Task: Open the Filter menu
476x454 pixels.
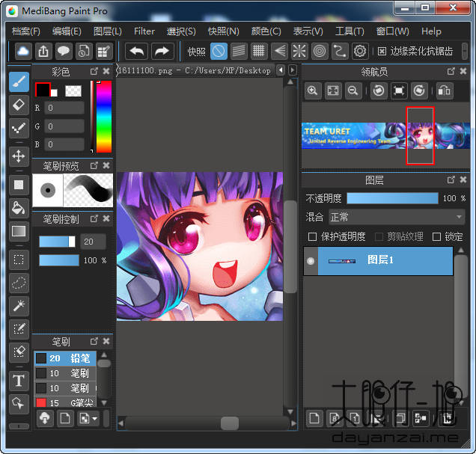Action: tap(144, 31)
